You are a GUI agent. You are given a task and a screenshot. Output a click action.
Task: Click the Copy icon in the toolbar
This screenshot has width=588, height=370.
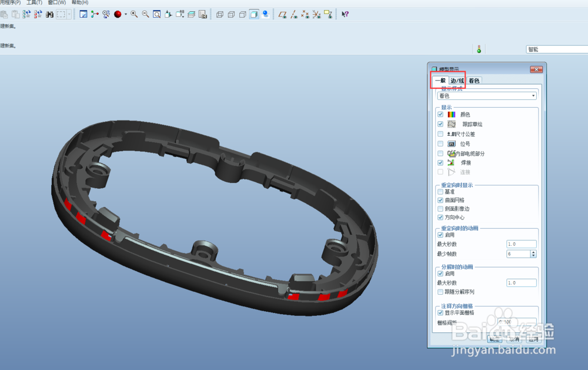[4, 14]
